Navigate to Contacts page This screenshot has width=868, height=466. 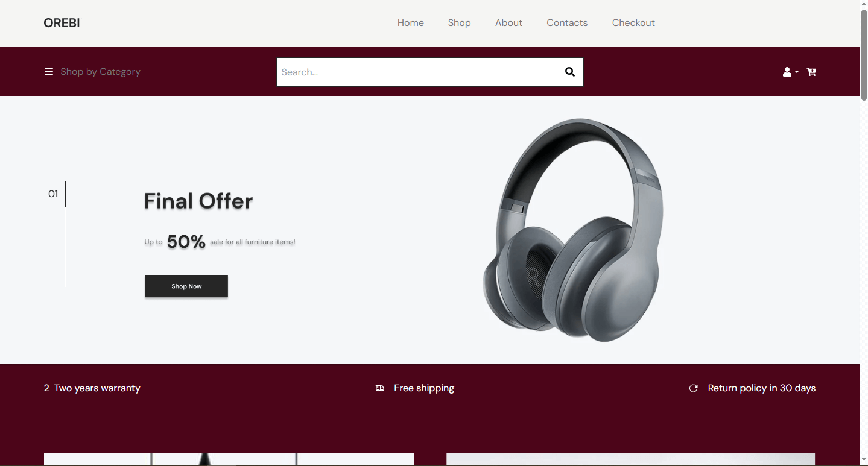click(567, 23)
